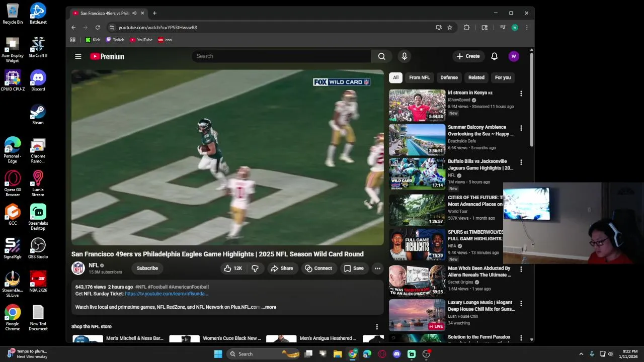
Task: Click the Share button
Action: pyautogui.click(x=282, y=268)
